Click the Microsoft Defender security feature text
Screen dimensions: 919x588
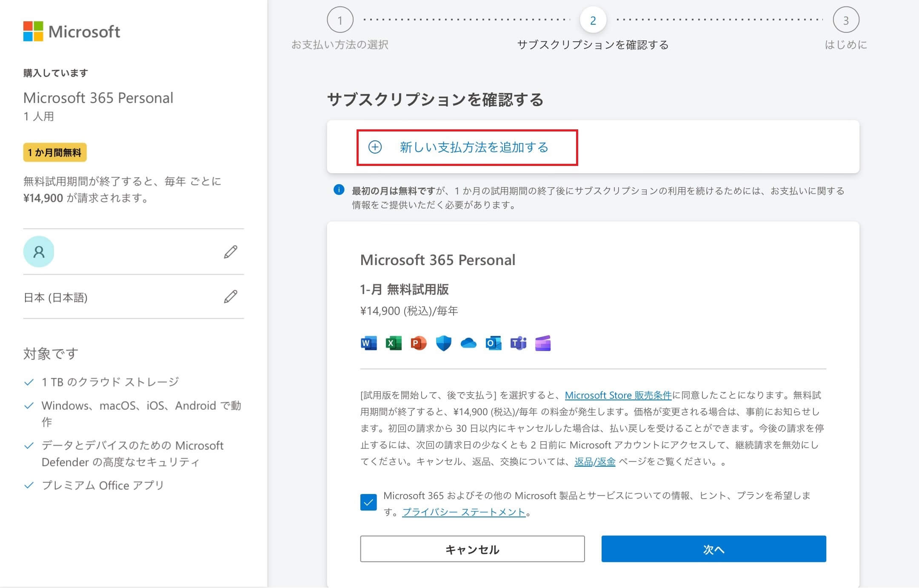point(132,454)
